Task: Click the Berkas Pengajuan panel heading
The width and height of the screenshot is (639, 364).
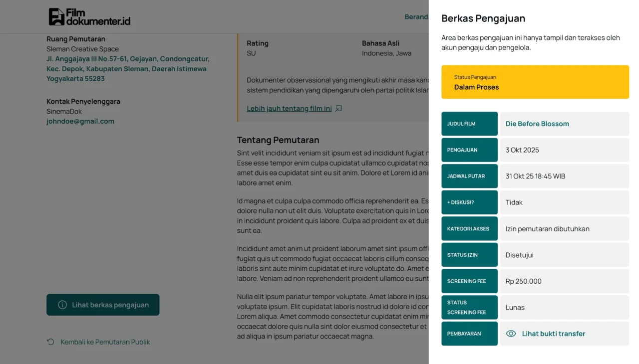Action: point(483,18)
